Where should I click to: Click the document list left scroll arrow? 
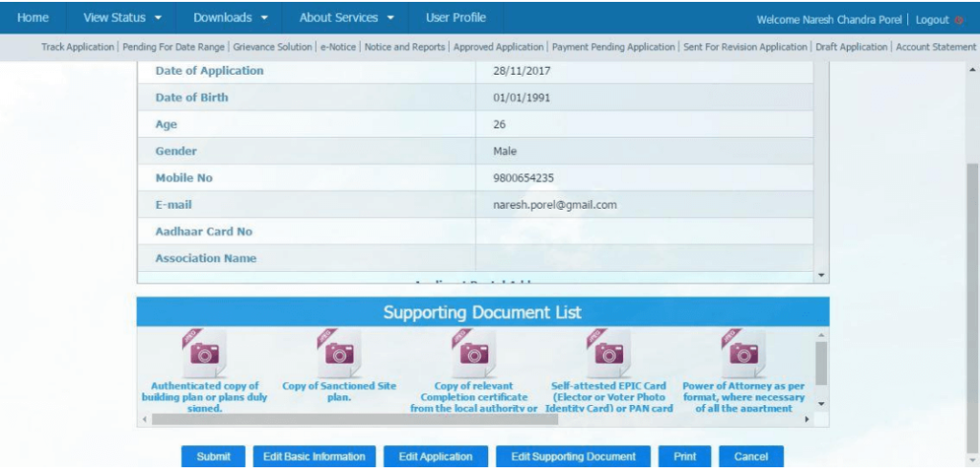(145, 419)
